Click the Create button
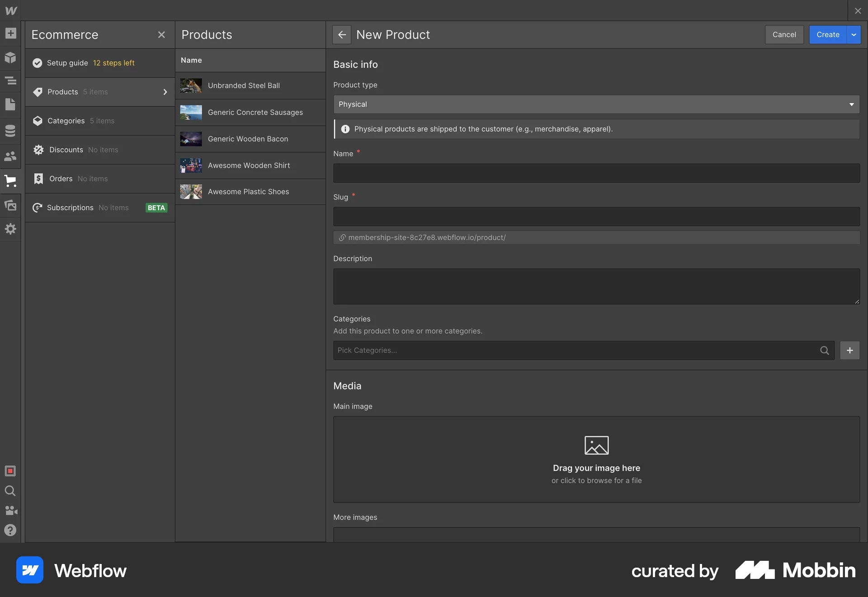 (x=827, y=34)
